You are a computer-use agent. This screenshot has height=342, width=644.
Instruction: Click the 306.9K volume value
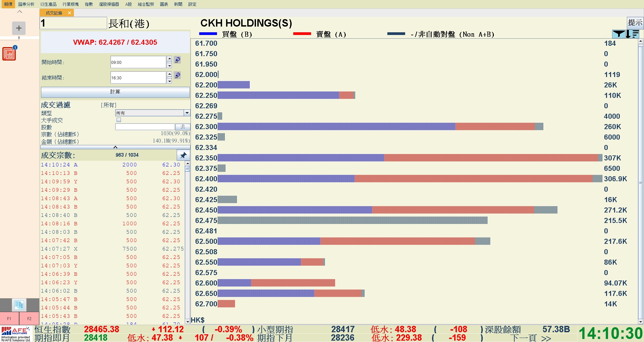pyautogui.click(x=615, y=179)
